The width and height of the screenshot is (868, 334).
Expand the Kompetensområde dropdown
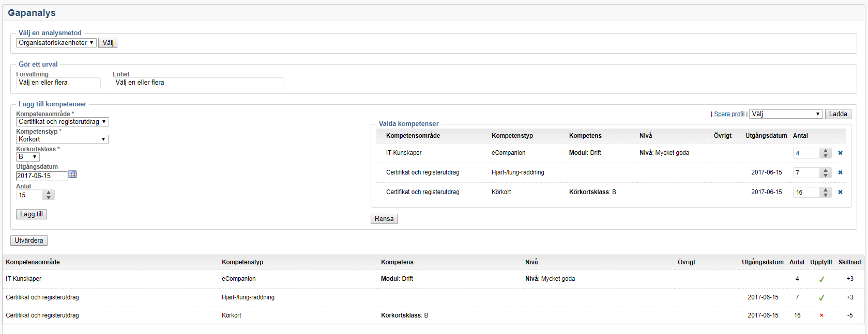62,122
